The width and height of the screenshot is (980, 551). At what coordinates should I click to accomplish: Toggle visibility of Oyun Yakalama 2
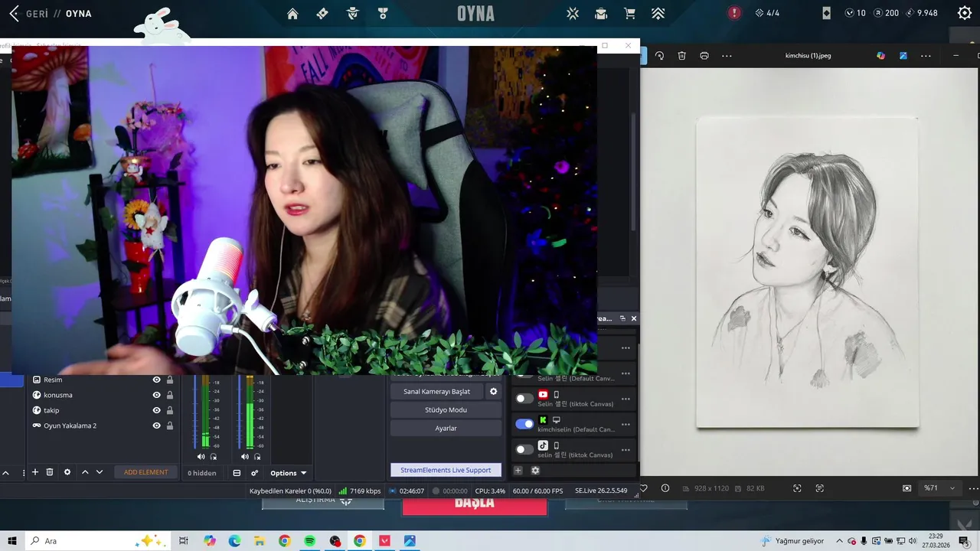click(x=156, y=425)
